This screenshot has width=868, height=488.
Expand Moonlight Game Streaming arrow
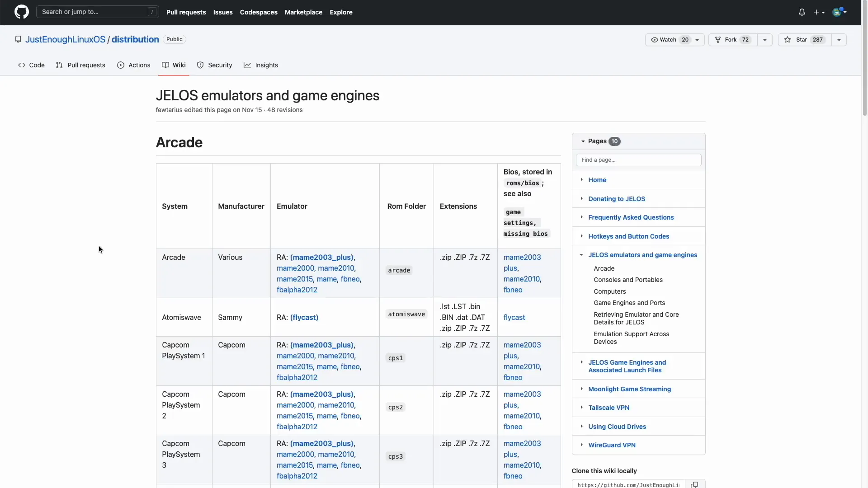click(x=581, y=389)
